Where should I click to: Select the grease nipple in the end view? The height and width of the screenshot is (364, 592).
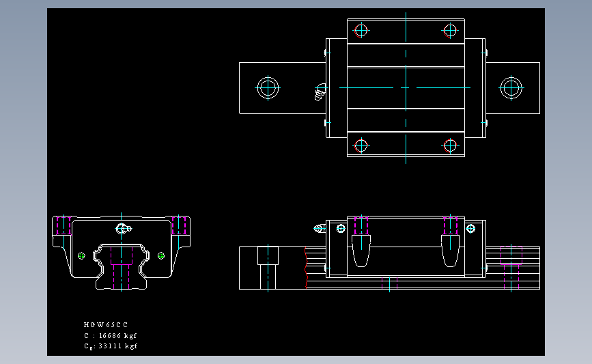click(124, 229)
